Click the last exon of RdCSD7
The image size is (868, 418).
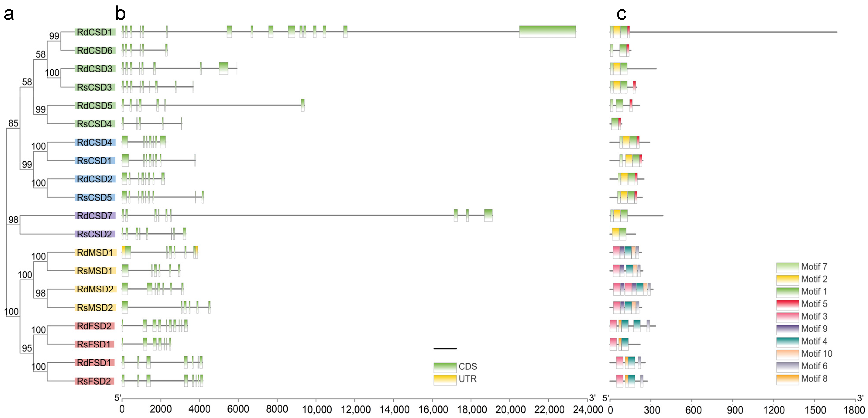tap(488, 215)
